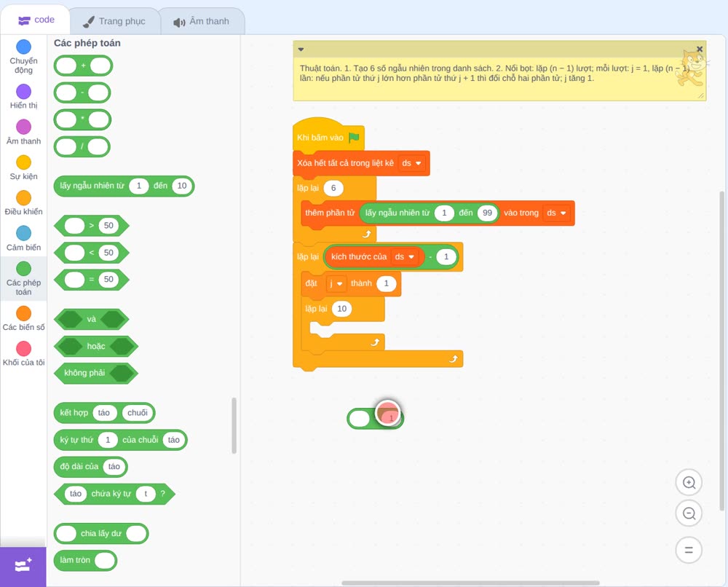The image size is (728, 587).
Task: Pick the làm tròn block
Action: click(x=85, y=561)
